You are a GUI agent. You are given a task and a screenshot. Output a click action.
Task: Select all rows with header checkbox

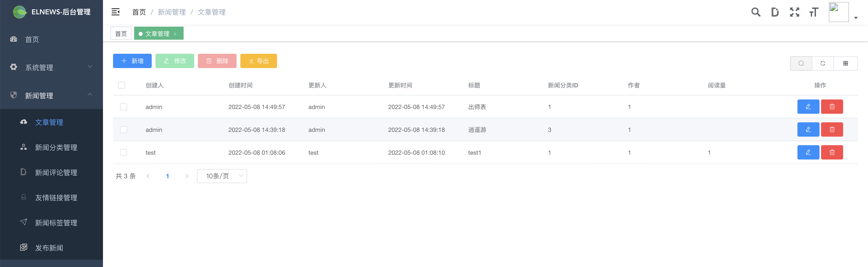click(x=122, y=85)
